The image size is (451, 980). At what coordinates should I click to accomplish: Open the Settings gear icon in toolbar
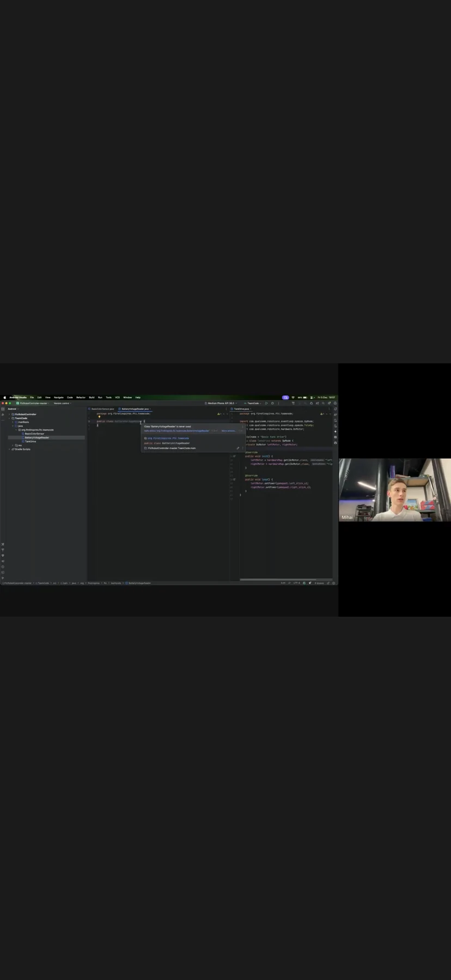click(x=329, y=403)
